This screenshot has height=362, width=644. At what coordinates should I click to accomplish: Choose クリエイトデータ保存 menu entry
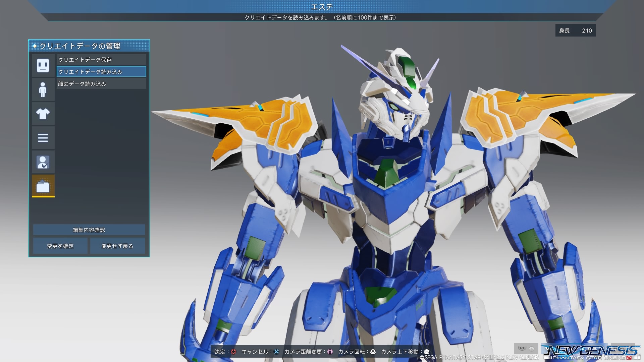(x=101, y=60)
